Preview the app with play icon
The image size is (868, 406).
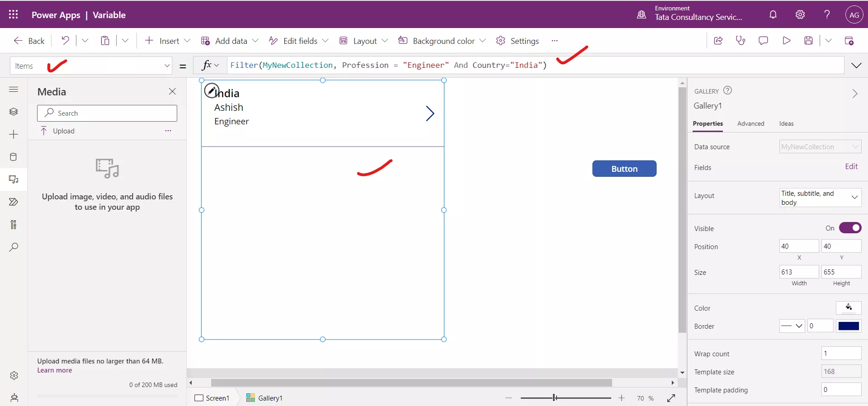786,41
